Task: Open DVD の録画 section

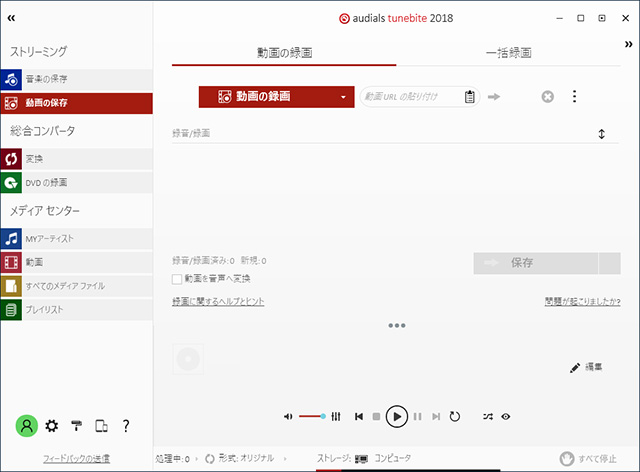Action: tap(77, 183)
